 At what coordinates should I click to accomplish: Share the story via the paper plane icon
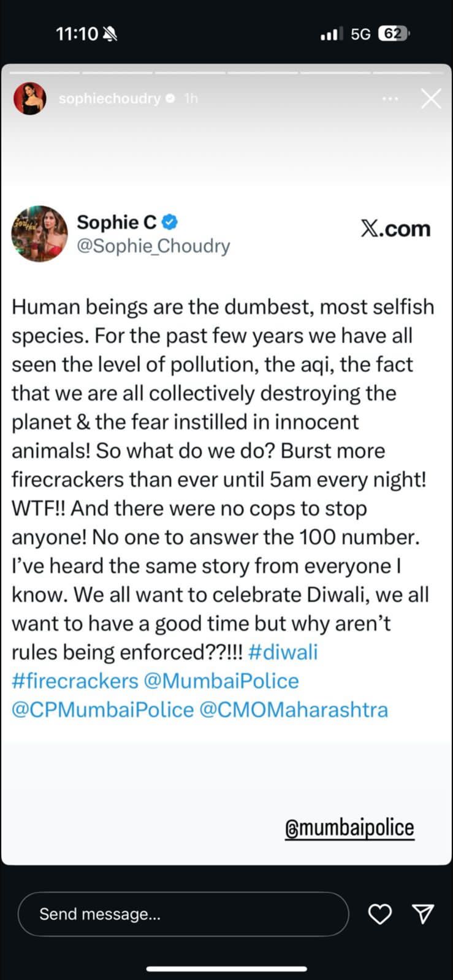point(423,914)
